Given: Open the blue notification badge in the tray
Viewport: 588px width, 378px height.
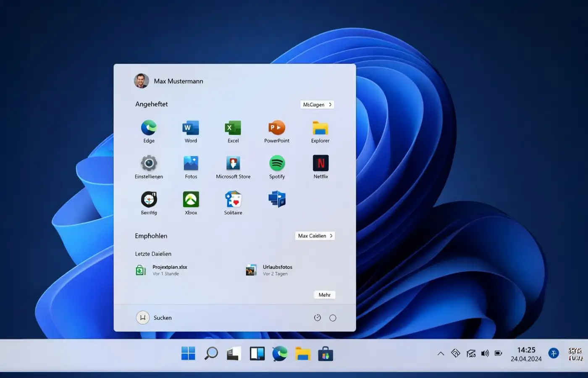Looking at the screenshot, I should click(x=554, y=353).
